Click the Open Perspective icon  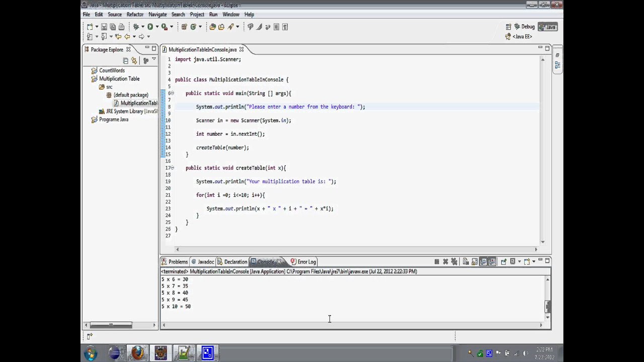(508, 27)
